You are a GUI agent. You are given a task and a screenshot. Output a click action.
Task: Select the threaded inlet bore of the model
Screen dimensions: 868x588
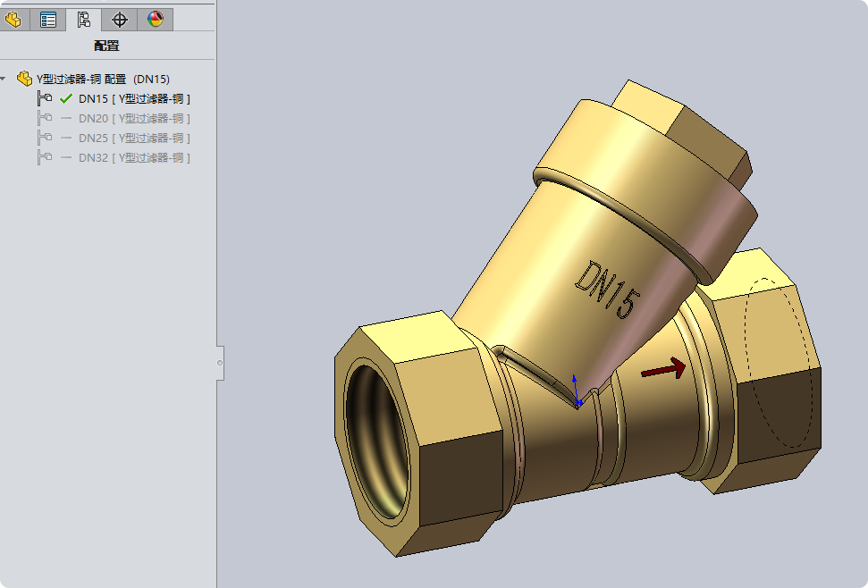point(378,441)
